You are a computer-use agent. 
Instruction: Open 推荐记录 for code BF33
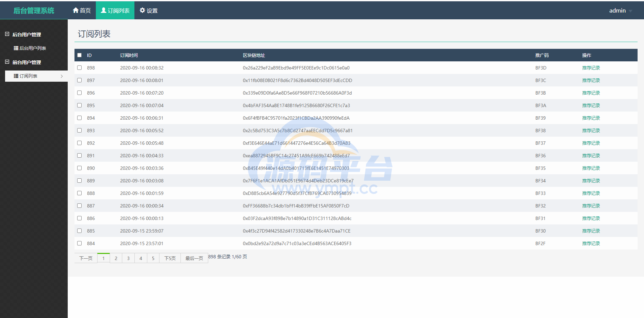(x=591, y=193)
